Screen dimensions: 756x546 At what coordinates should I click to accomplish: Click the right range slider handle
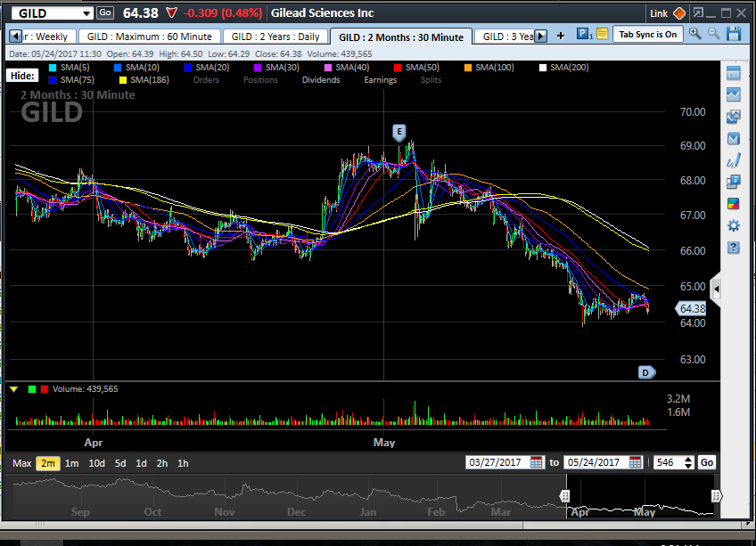pos(716,496)
